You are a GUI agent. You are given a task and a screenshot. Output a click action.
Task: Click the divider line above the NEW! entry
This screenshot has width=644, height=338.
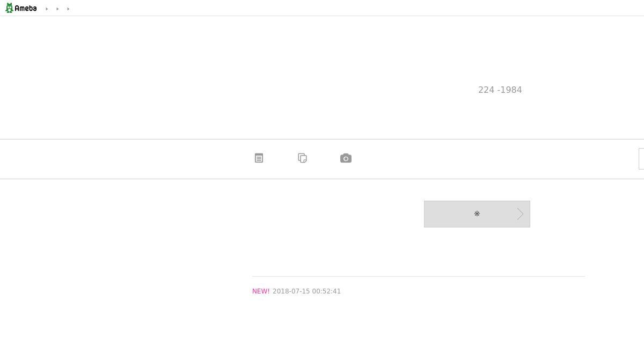tap(419, 276)
